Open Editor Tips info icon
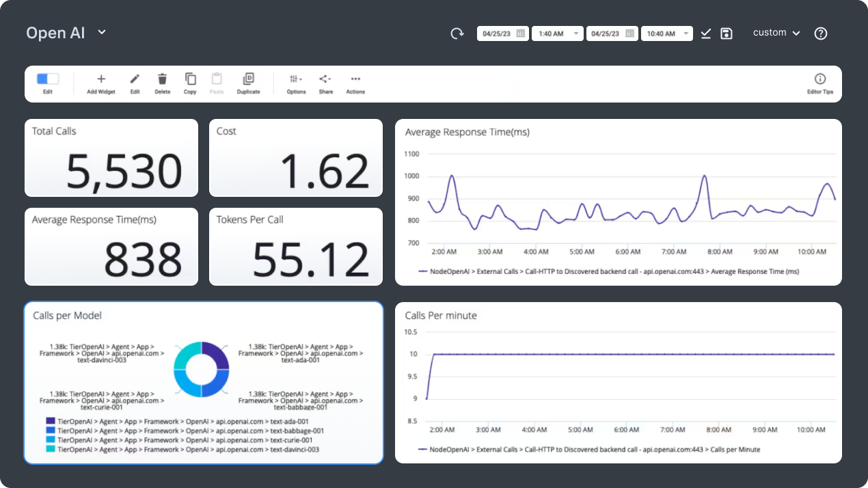 [x=820, y=79]
